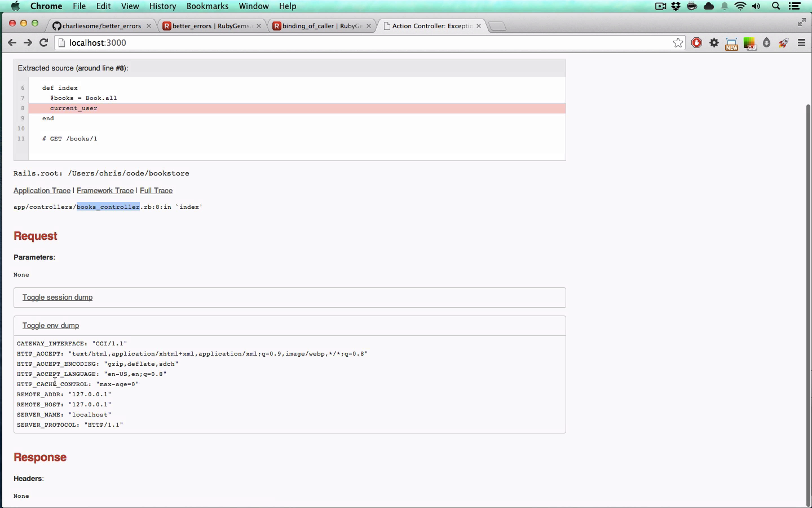Open the History menu
812x508 pixels.
[x=162, y=6]
